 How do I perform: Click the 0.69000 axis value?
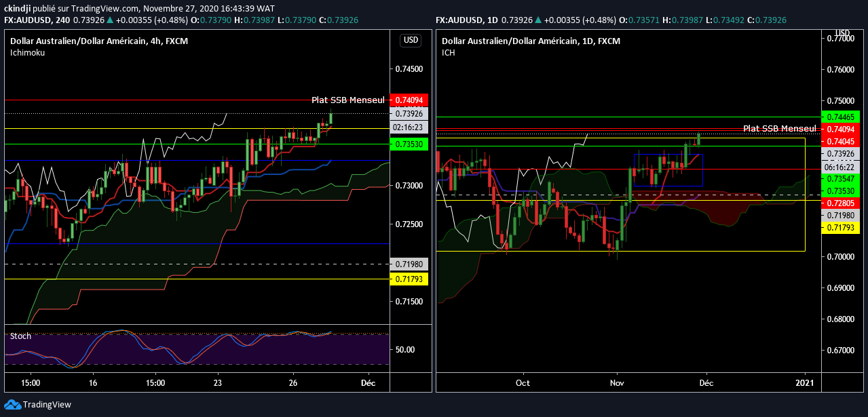click(840, 288)
